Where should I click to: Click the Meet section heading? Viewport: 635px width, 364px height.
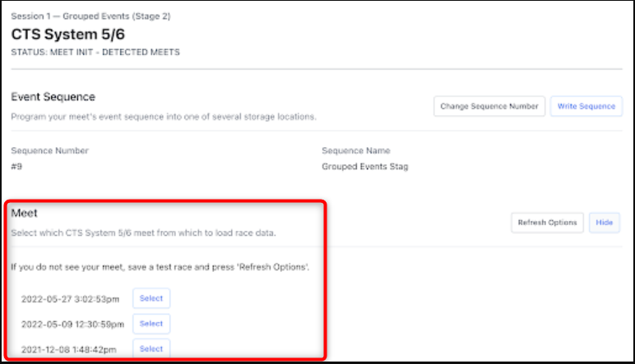[25, 213]
